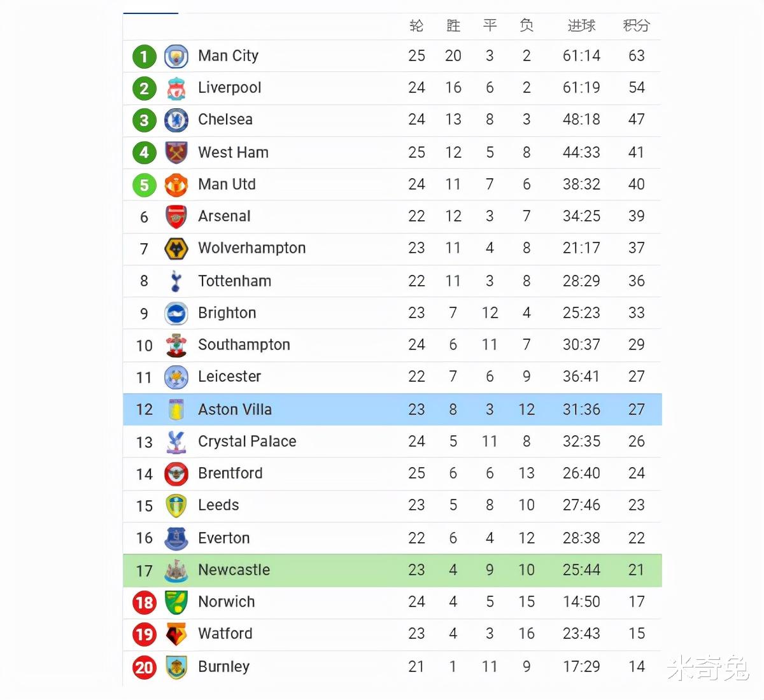Click the Everton club crest
The width and height of the screenshot is (764, 700).
click(x=176, y=538)
